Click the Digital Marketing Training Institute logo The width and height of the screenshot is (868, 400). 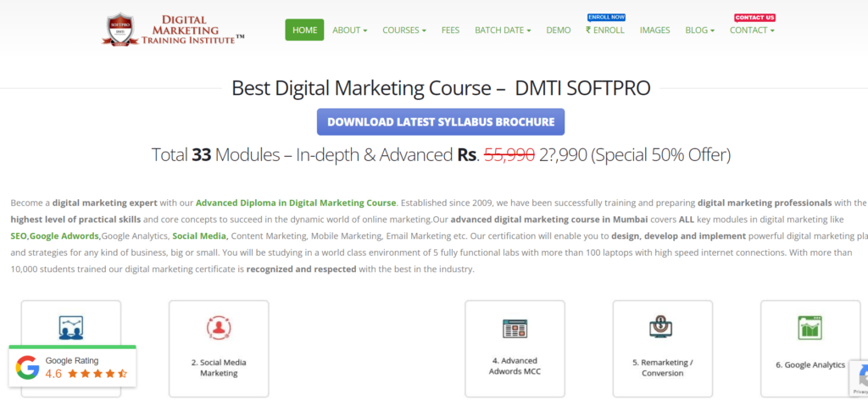point(173,30)
